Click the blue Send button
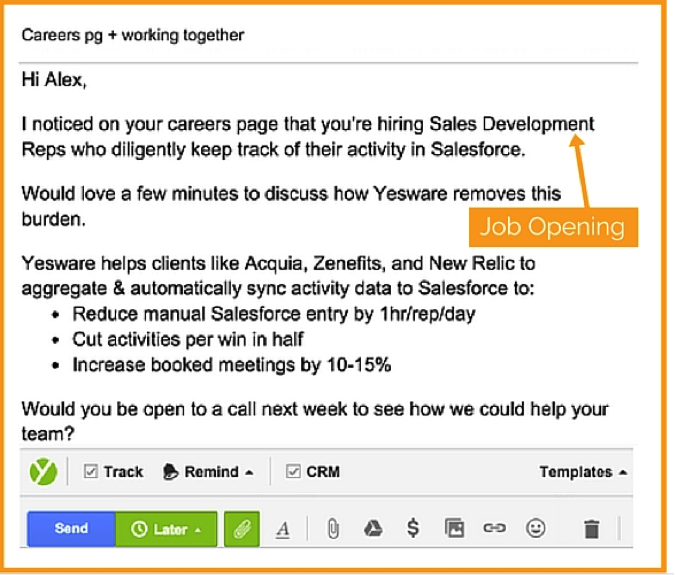 (71, 529)
